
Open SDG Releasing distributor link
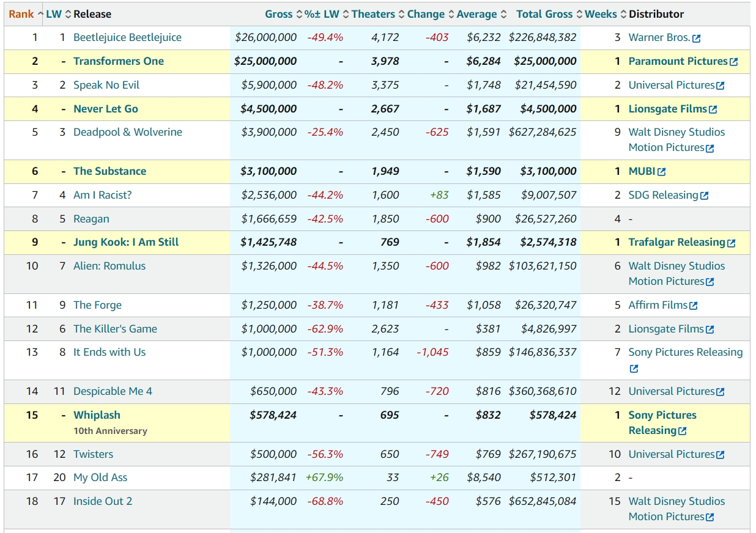[x=663, y=195]
